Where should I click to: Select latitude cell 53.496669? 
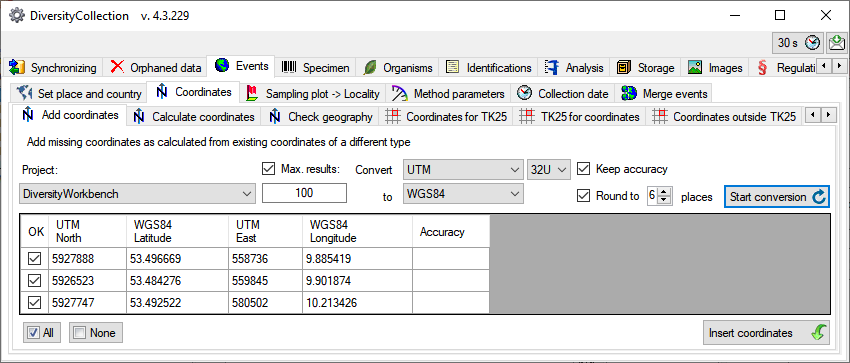coord(177,259)
